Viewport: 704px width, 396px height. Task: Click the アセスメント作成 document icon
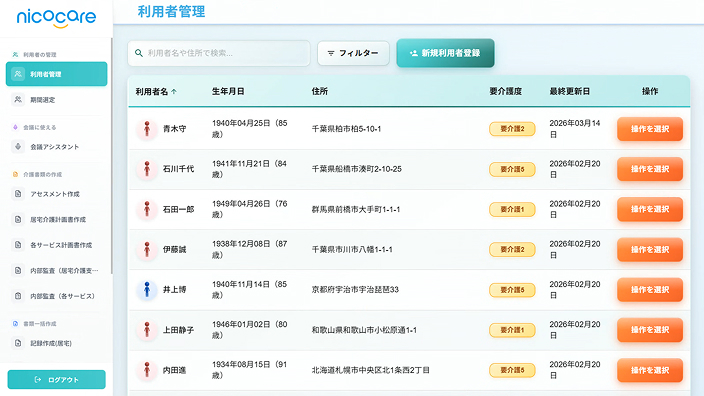coord(18,194)
